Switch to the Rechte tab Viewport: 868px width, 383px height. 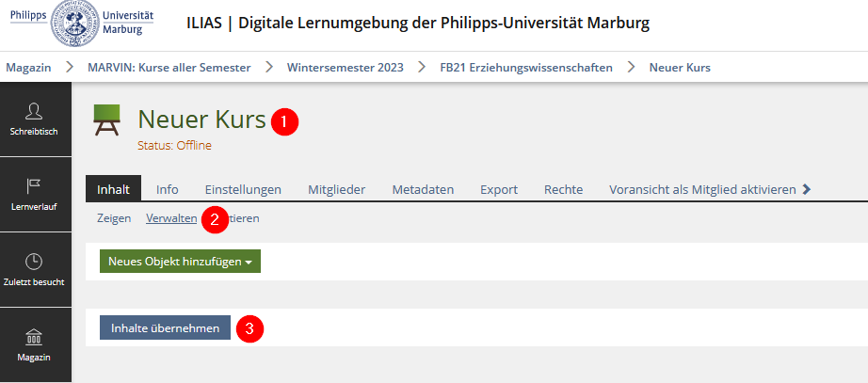click(563, 189)
